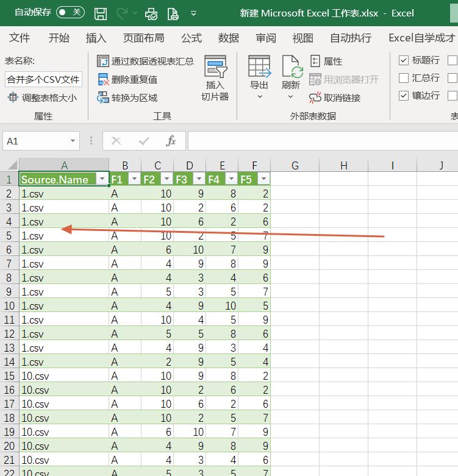Viewport: 458px width, 476px height.
Task: Click the 转换为区域 icon
Action: tap(103, 98)
